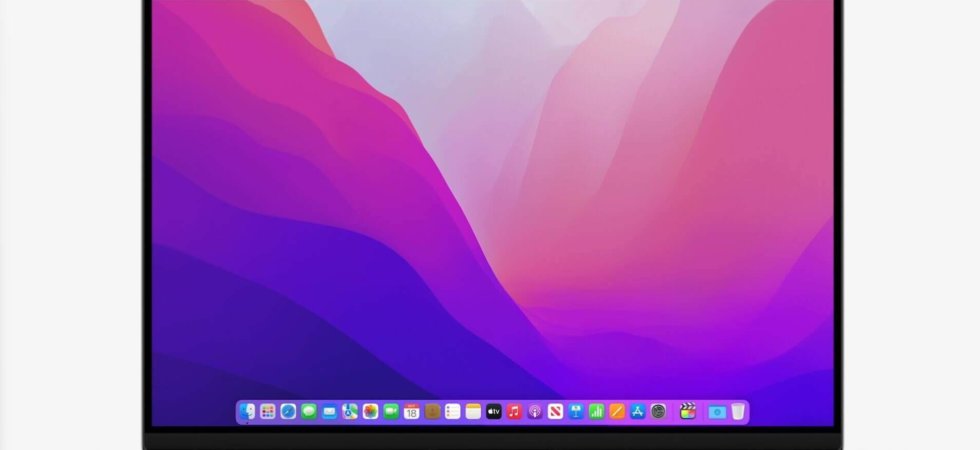Open System Preferences from dock

658,411
